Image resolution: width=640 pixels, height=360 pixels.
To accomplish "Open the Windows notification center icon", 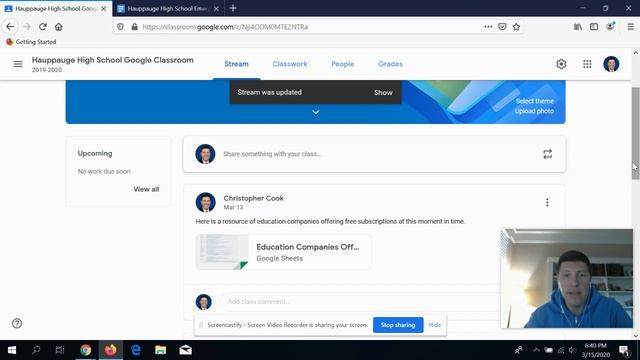I will 624,350.
